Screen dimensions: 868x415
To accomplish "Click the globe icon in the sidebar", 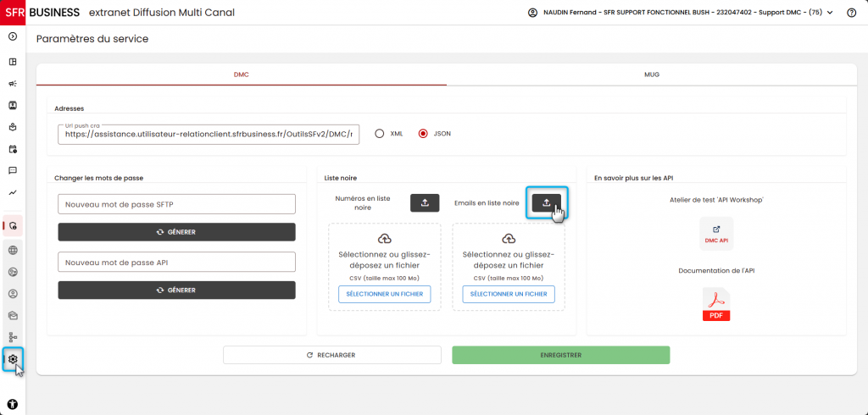I will (13, 250).
